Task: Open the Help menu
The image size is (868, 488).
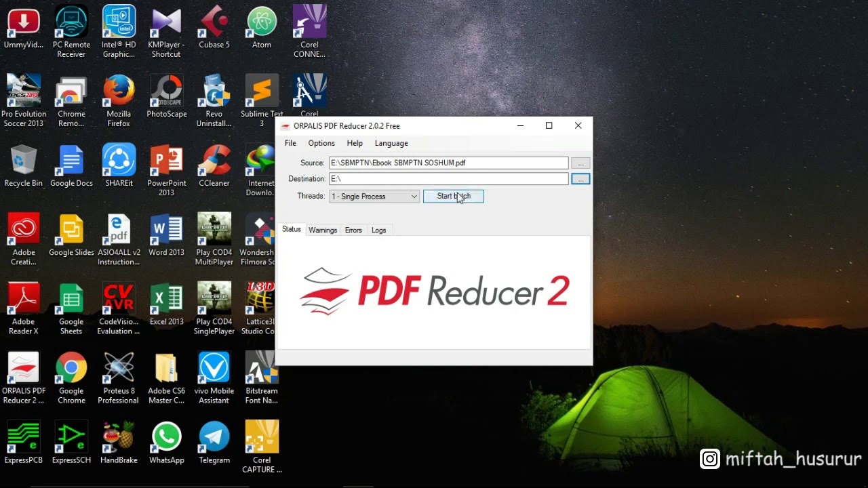Action: (x=355, y=143)
